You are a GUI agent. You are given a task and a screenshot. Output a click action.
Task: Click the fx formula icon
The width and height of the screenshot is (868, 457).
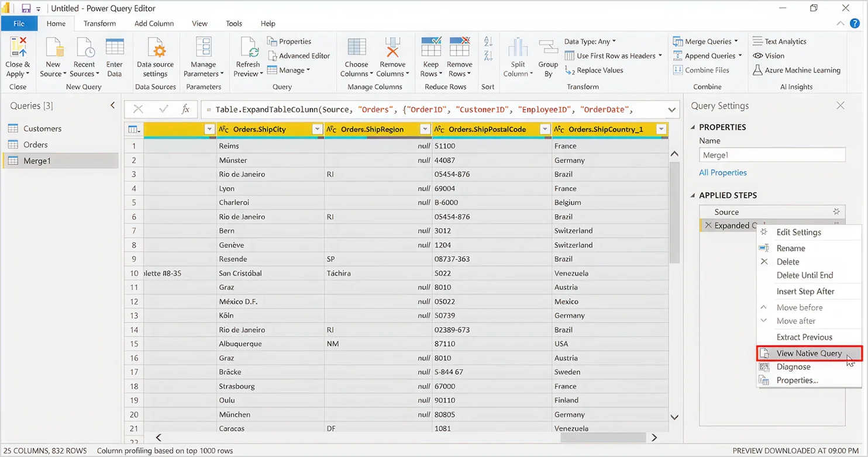click(185, 109)
